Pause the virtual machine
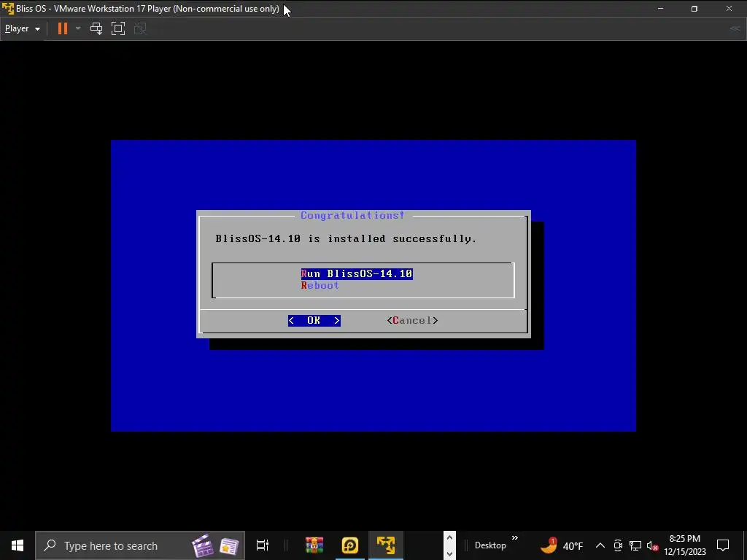 pos(63,28)
